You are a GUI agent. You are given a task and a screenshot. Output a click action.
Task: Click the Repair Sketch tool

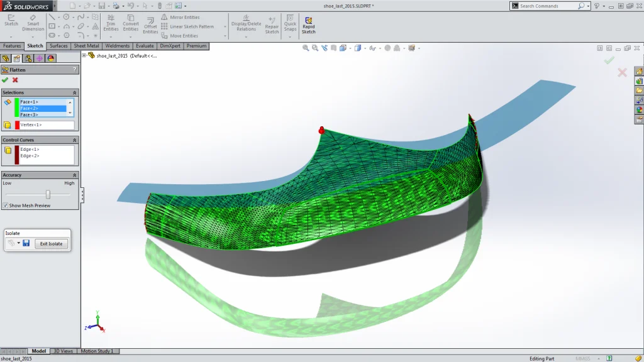[271, 24]
